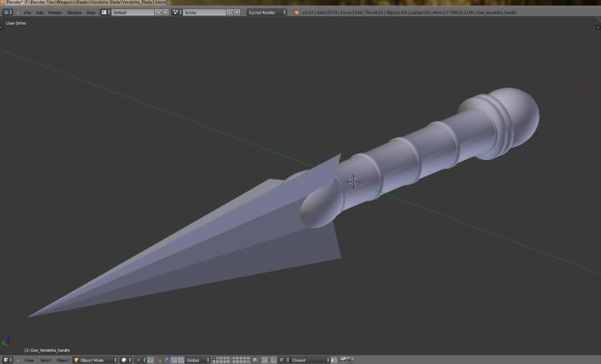Open the Help menu
The width and height of the screenshot is (601, 364).
[91, 12]
